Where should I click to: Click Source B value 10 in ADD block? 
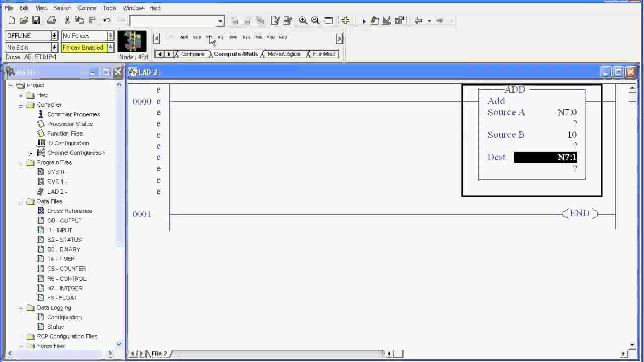click(x=572, y=135)
